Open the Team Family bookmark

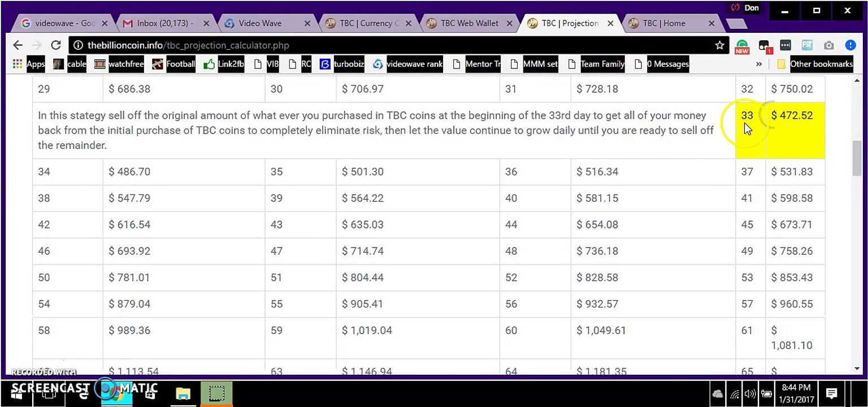(596, 64)
